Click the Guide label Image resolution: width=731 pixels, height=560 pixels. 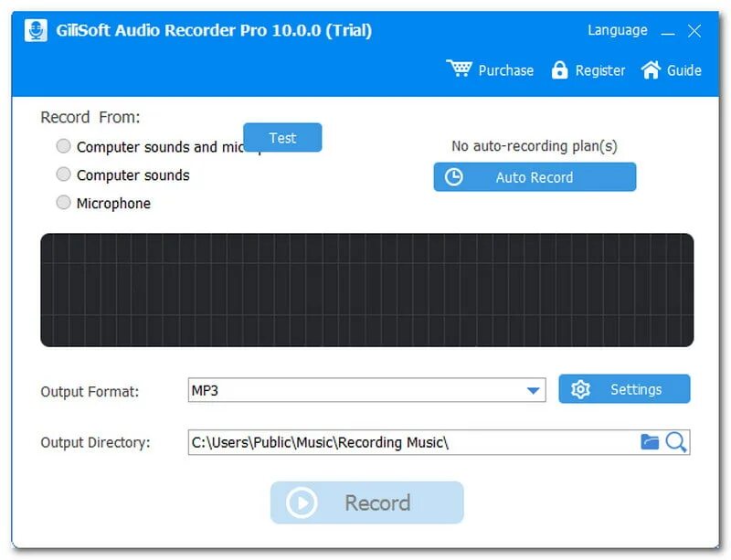tap(683, 70)
